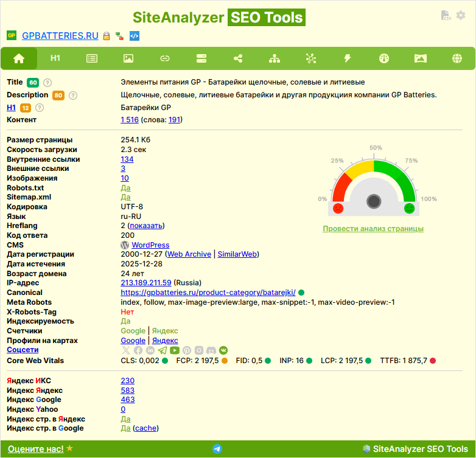Image resolution: width=476 pixels, height=458 pixels.
Task: Click the LinkedIn social icon
Action: (150, 350)
